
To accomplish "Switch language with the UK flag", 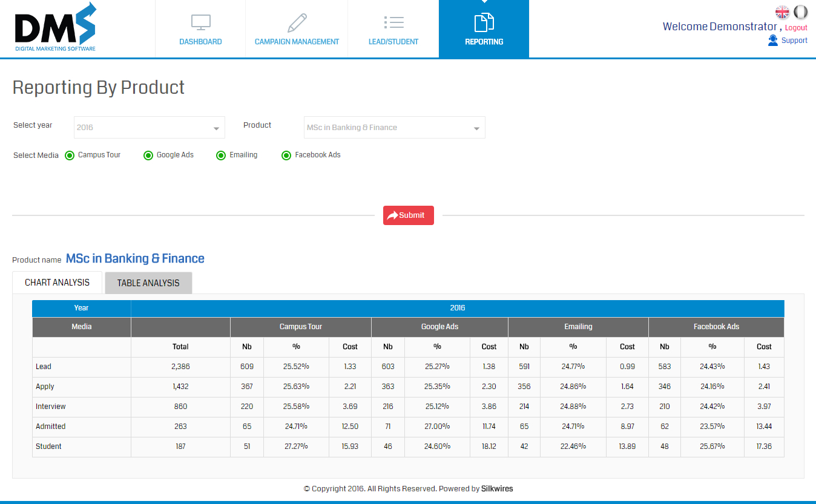I will pos(782,11).
